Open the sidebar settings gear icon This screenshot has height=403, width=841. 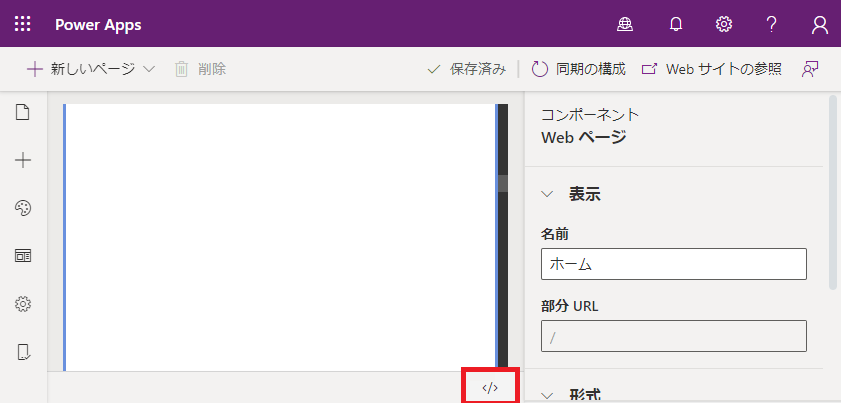coord(23,304)
